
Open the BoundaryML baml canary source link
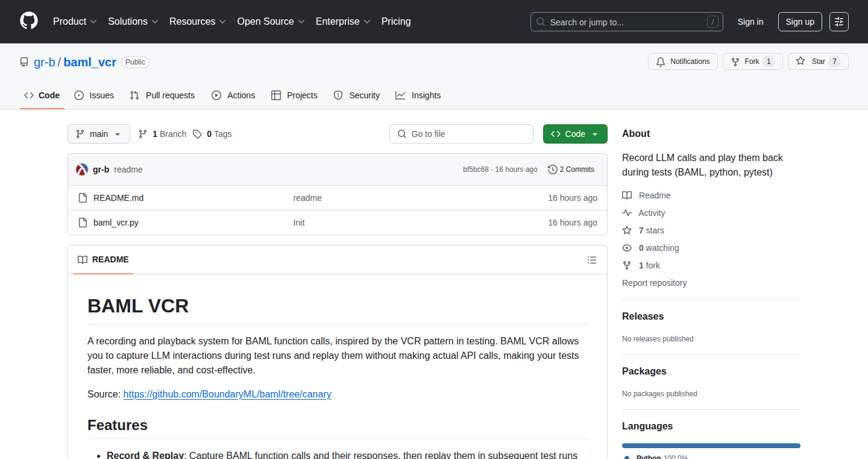pos(227,394)
